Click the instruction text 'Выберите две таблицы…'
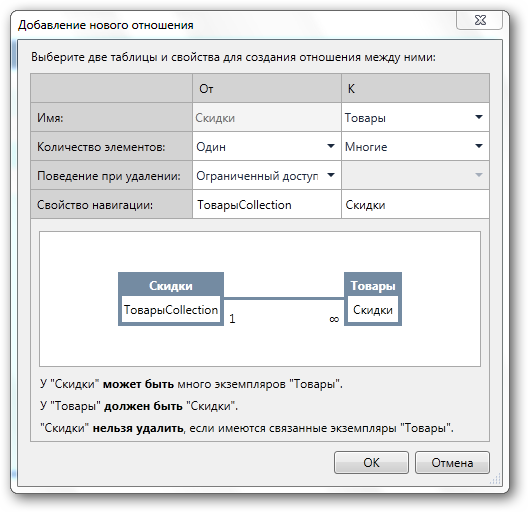The width and height of the screenshot is (528, 512). [233, 57]
